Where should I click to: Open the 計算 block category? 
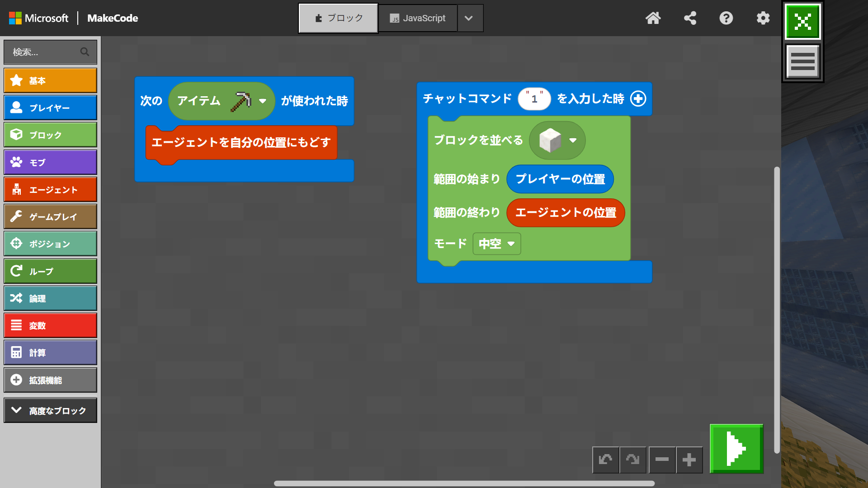[50, 352]
